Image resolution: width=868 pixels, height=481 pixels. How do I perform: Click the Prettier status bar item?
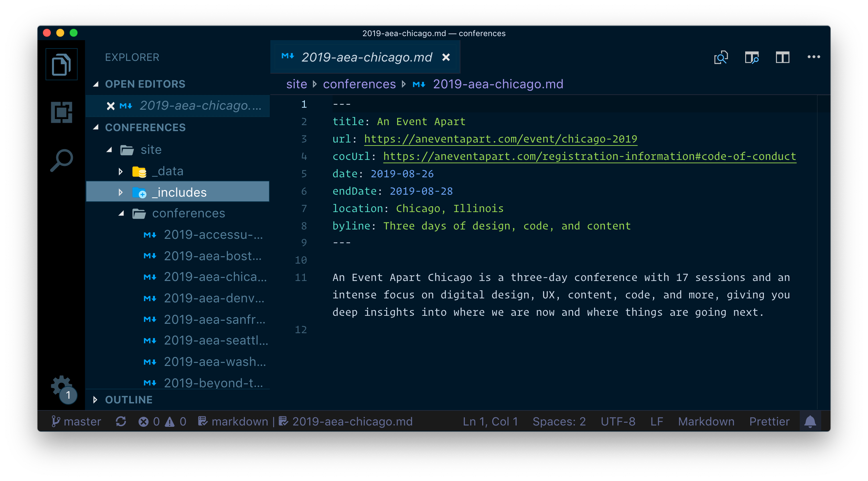coord(769,421)
